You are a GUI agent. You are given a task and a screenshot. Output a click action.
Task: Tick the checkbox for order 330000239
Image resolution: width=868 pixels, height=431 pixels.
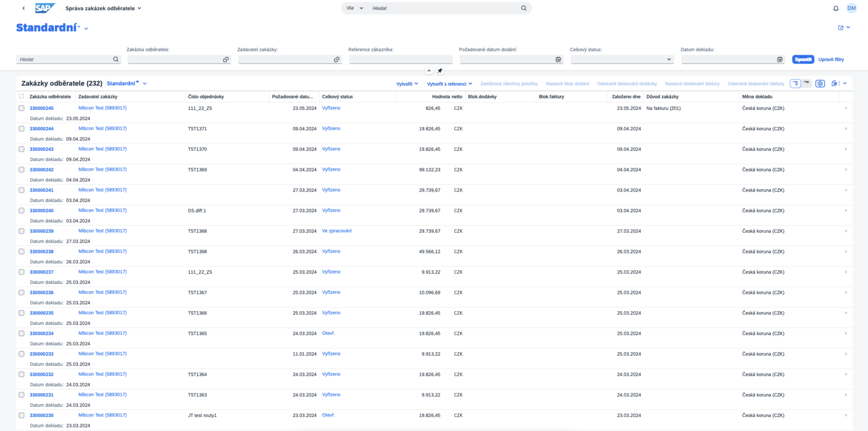(21, 231)
